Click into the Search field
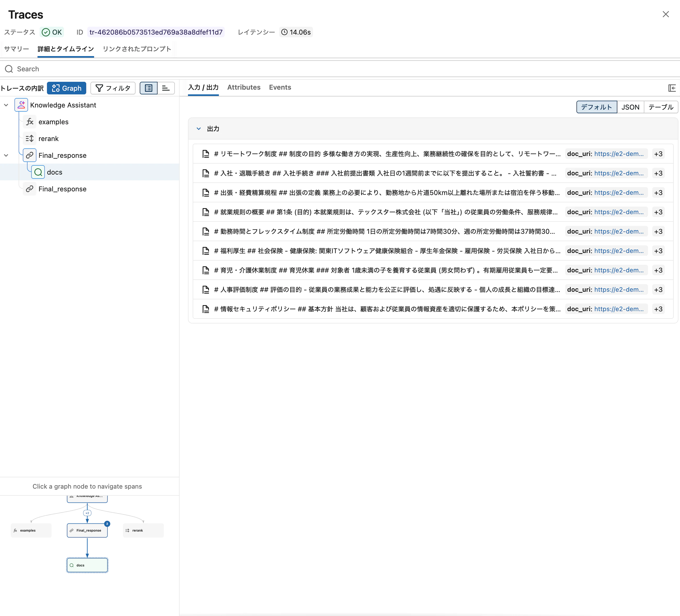Image resolution: width=680 pixels, height=616 pixels. tap(340, 69)
